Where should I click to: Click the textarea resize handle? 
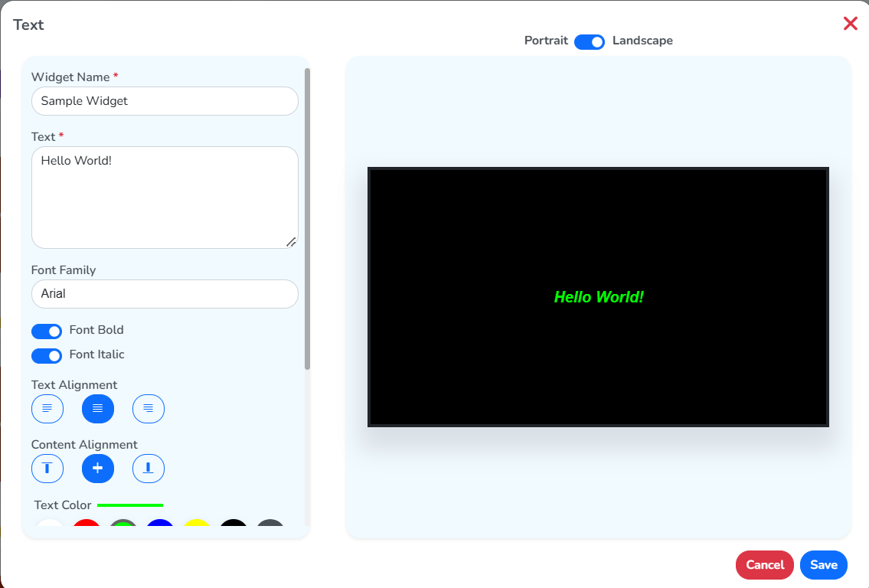pyautogui.click(x=291, y=242)
